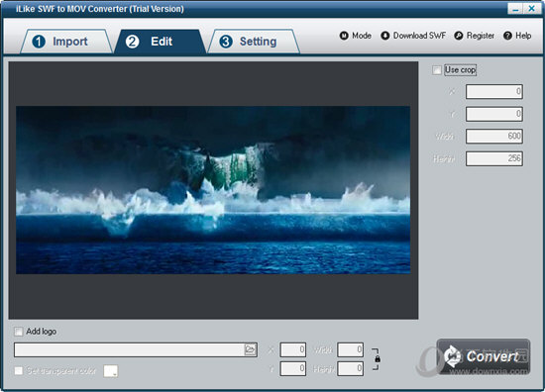545x392 pixels.
Task: Click the Register key icon
Action: [x=459, y=36]
